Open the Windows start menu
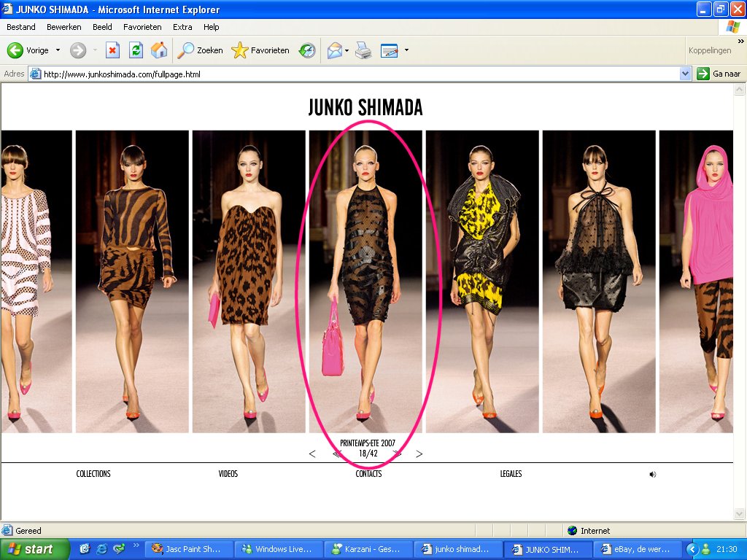 click(34, 549)
